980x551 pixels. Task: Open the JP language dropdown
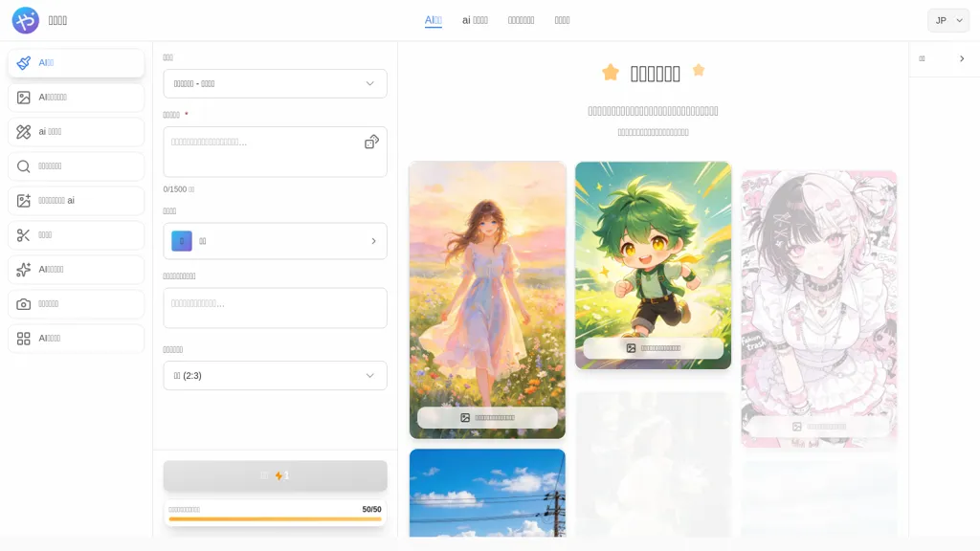click(x=948, y=21)
